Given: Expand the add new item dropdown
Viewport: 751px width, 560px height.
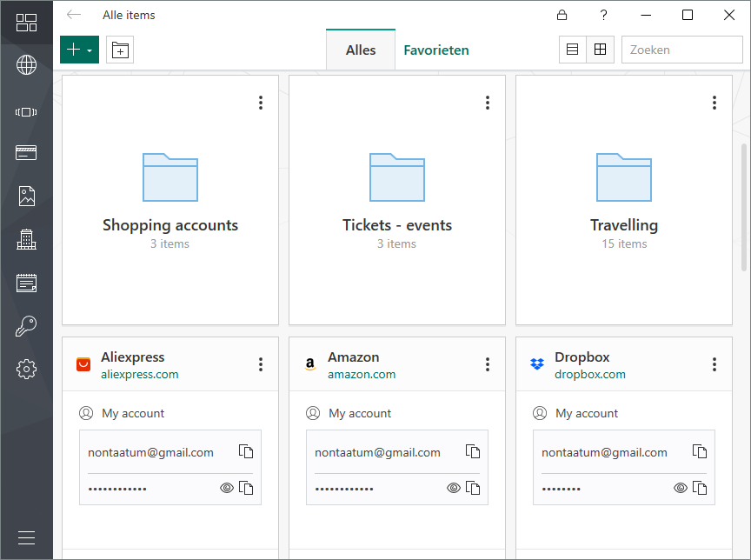Looking at the screenshot, I should pos(90,50).
